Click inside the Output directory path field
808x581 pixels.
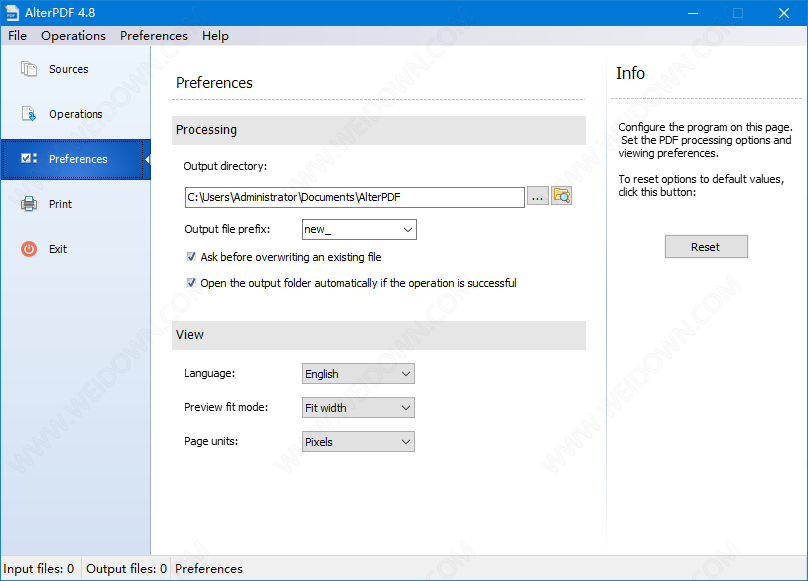(355, 197)
